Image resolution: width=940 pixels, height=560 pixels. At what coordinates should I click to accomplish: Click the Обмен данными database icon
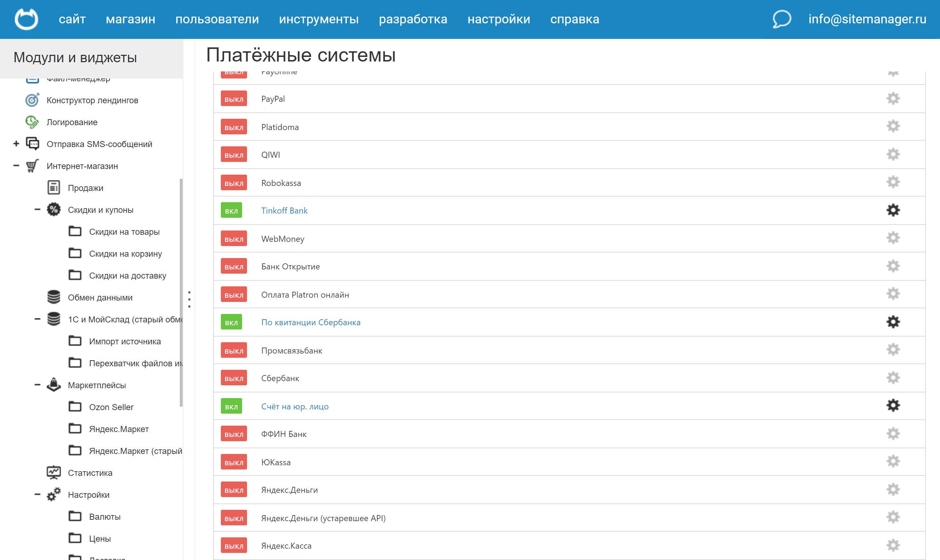pos(54,297)
